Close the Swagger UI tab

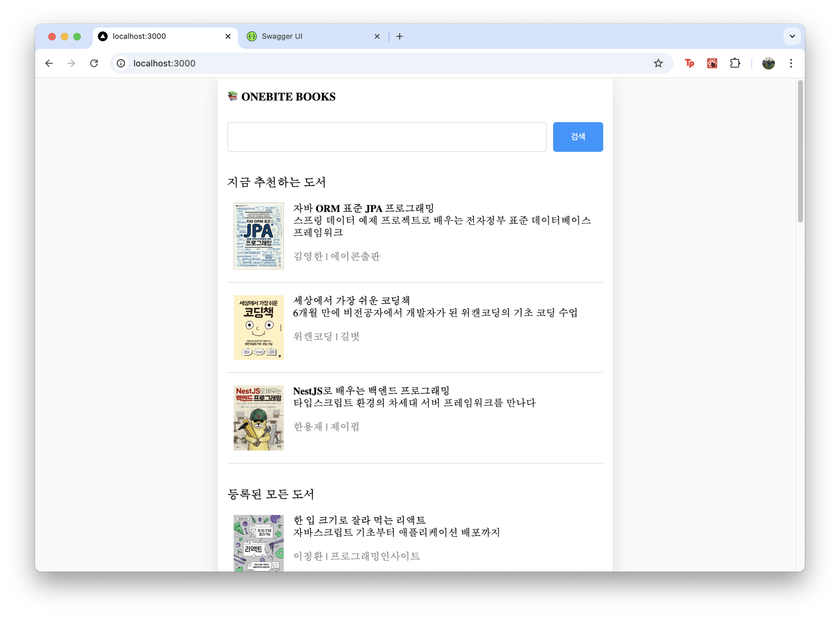pyautogui.click(x=377, y=36)
